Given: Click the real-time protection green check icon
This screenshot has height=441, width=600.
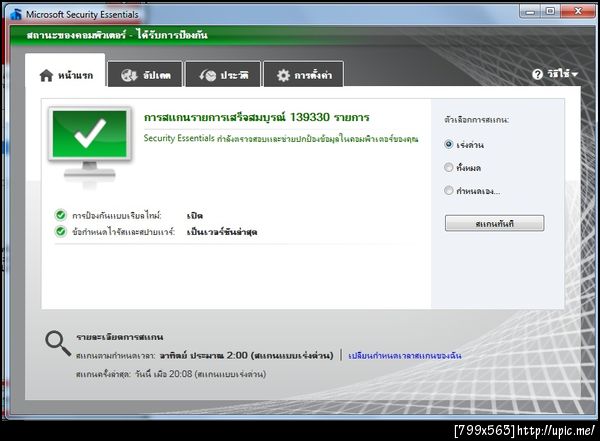Looking at the screenshot, I should (x=60, y=215).
